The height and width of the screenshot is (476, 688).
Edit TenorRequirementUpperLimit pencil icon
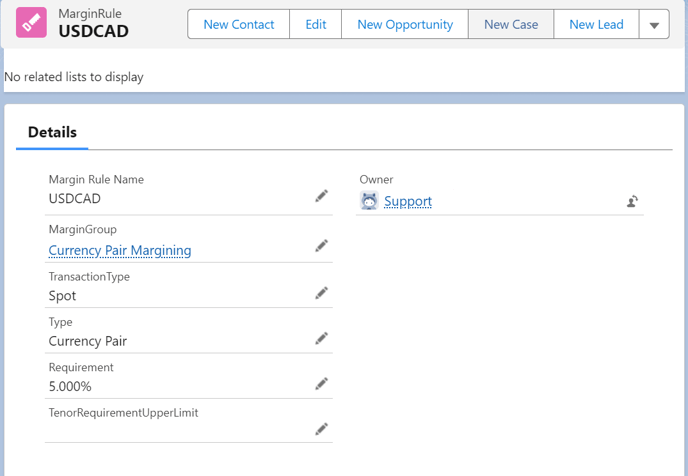[321, 429]
